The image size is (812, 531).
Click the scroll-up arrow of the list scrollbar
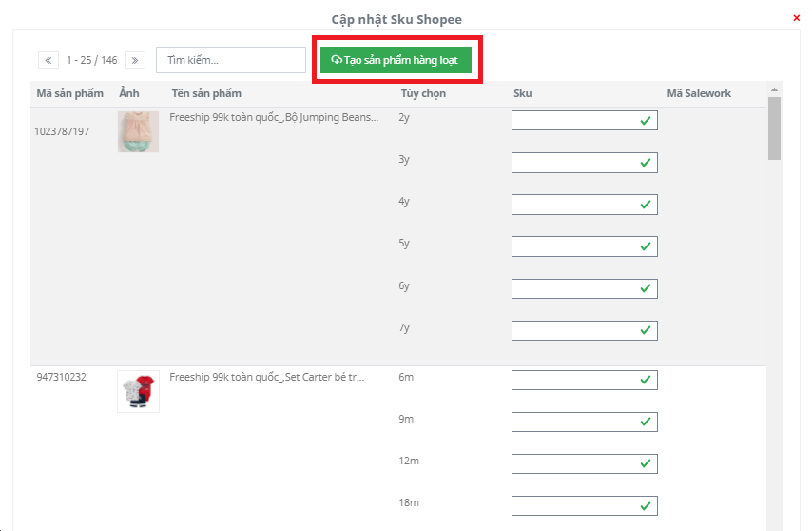[774, 89]
